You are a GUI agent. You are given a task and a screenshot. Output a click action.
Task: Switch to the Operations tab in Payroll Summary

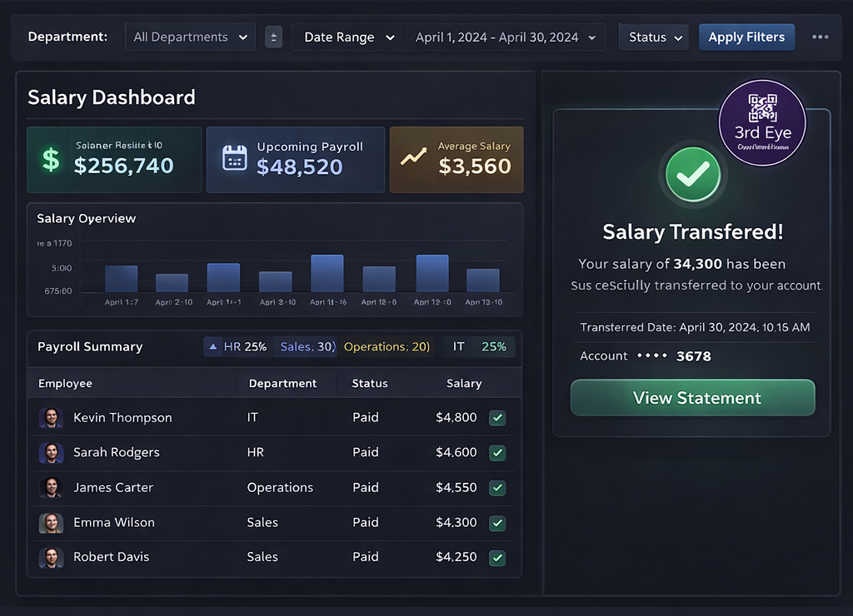coord(387,346)
